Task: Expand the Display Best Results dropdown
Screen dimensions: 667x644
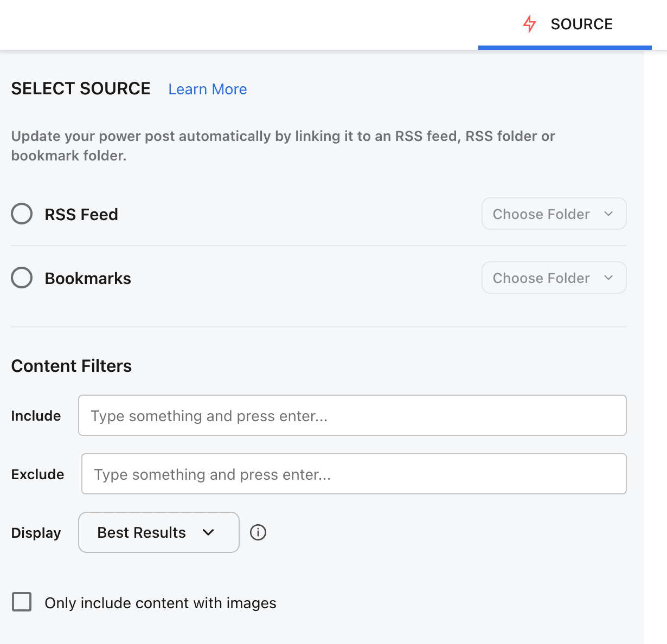Action: [x=158, y=532]
